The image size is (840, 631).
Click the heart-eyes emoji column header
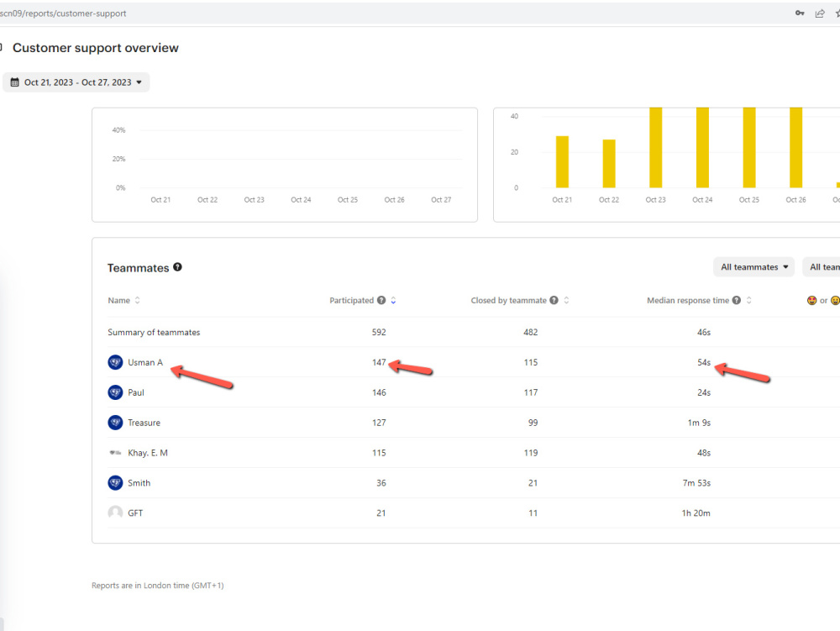(x=811, y=301)
